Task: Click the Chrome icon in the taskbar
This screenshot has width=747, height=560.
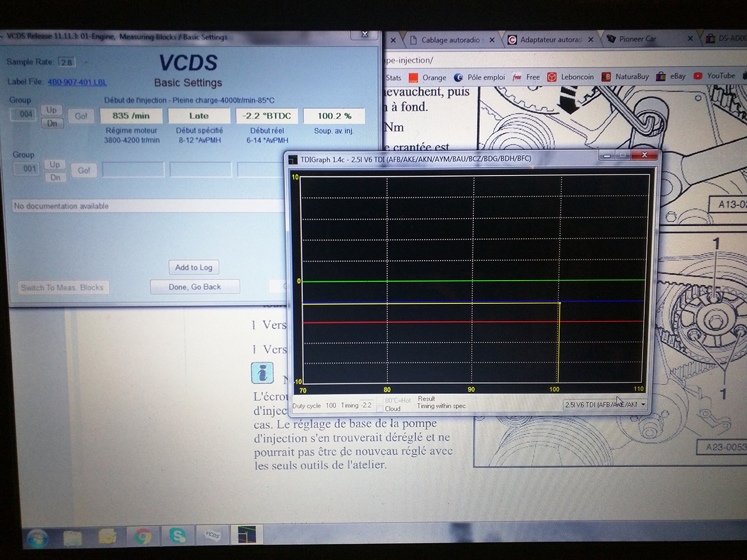Action: coord(143,535)
